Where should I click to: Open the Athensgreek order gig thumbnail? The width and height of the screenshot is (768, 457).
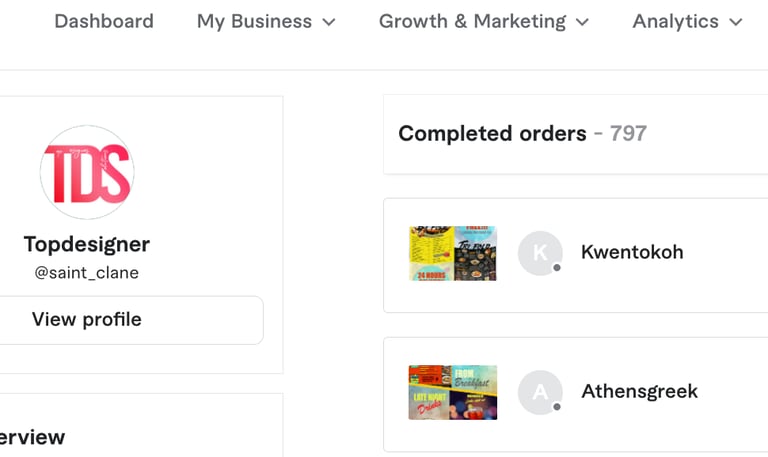tap(453, 392)
